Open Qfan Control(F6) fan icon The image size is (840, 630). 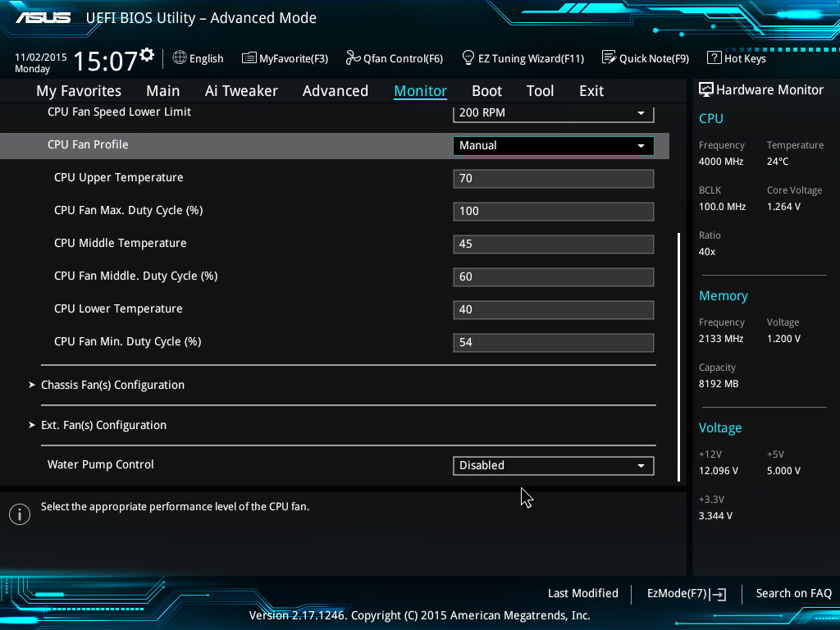click(354, 58)
